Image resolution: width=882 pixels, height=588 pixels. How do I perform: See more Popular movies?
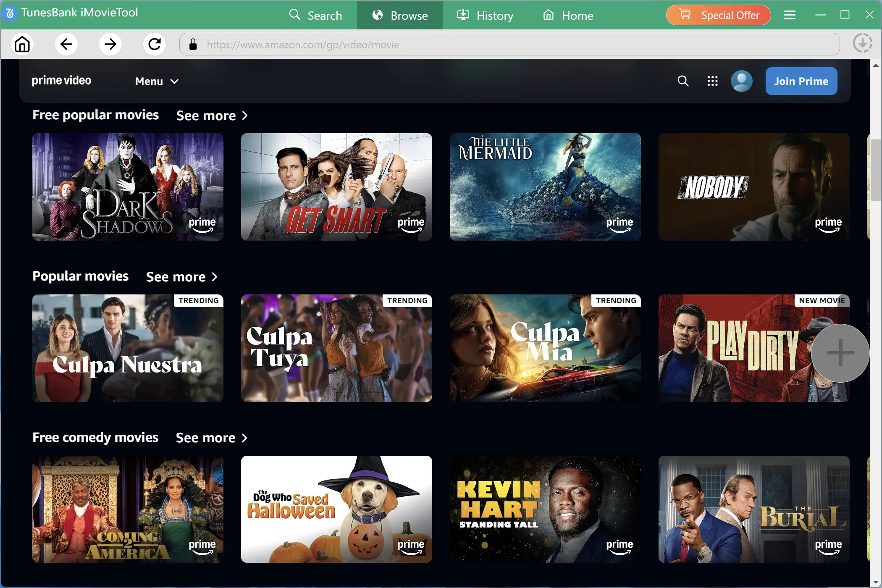click(x=182, y=277)
